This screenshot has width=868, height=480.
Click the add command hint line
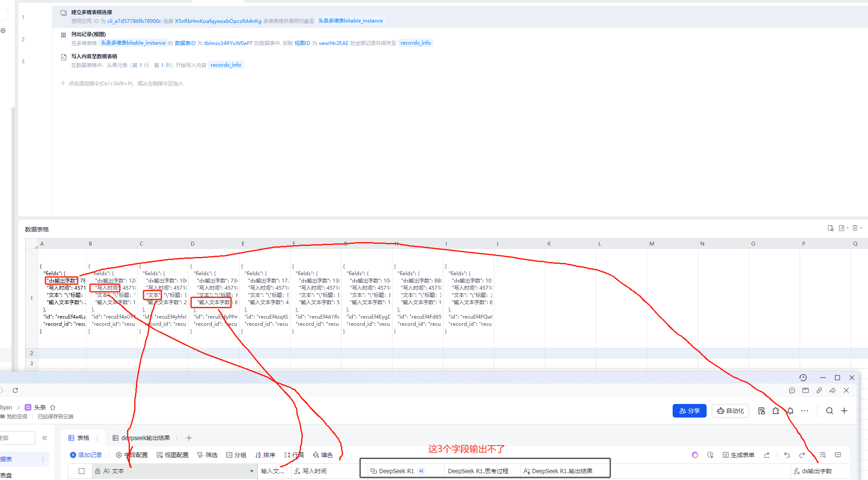point(122,84)
